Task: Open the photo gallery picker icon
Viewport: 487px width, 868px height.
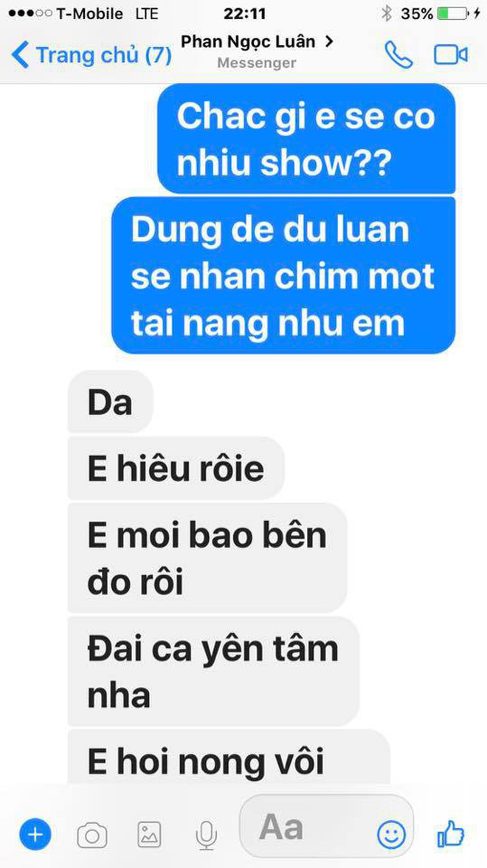Action: click(149, 835)
